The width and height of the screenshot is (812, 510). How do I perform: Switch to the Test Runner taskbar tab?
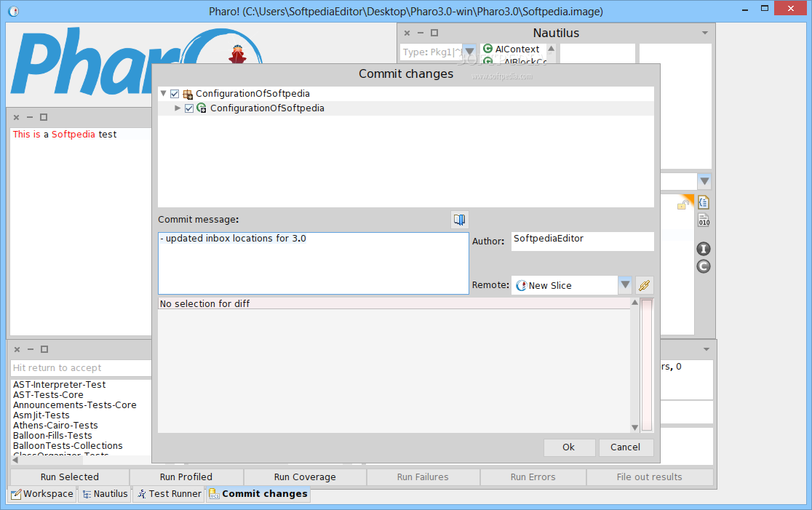(x=170, y=494)
